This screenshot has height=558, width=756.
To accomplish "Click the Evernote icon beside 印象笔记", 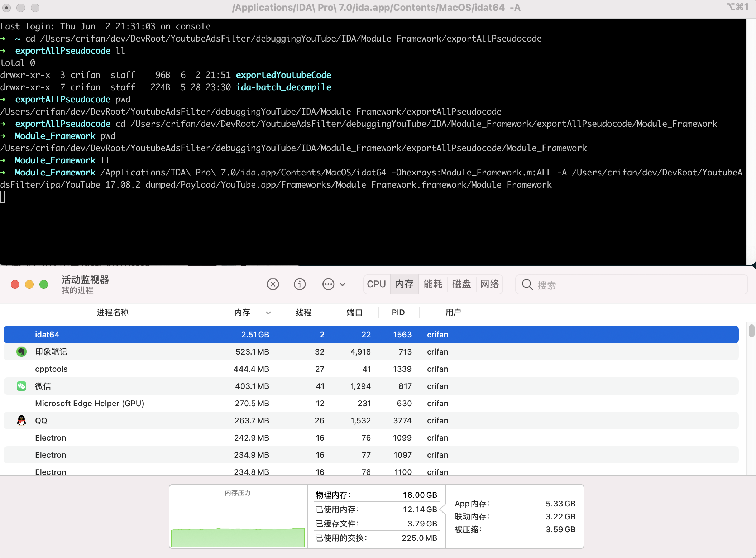I will 21,352.
